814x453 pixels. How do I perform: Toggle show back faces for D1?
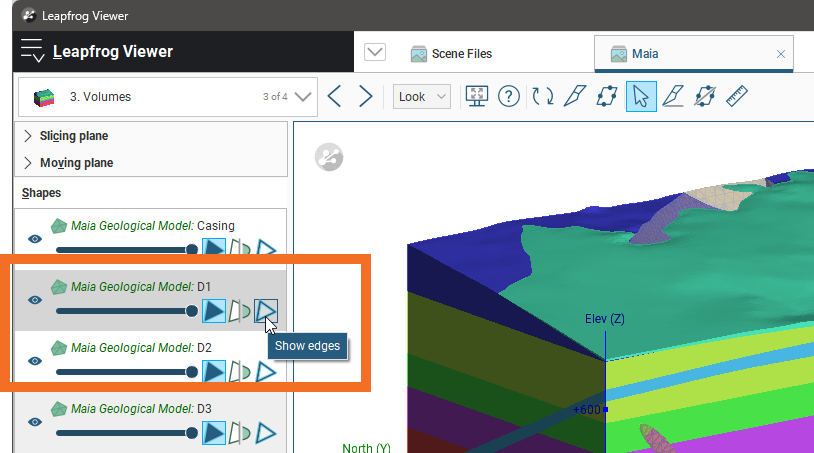240,311
